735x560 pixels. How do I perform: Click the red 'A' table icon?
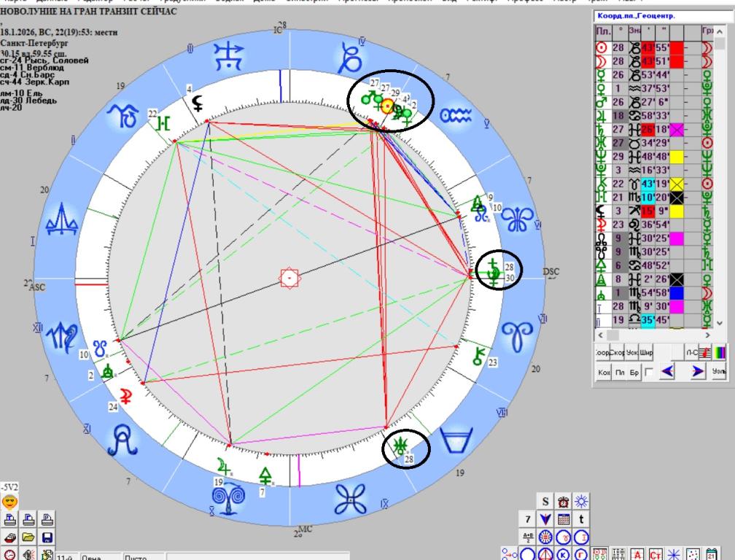(636, 555)
